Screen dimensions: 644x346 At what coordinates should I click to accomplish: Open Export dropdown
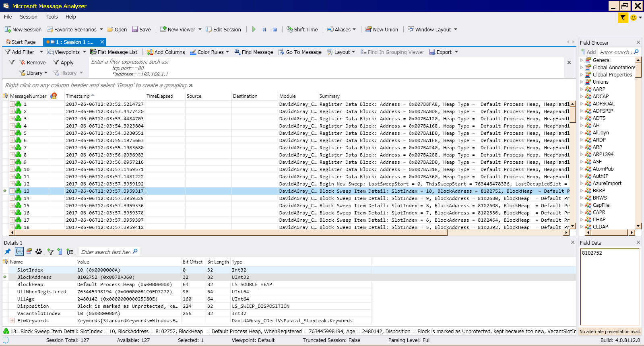click(444, 52)
